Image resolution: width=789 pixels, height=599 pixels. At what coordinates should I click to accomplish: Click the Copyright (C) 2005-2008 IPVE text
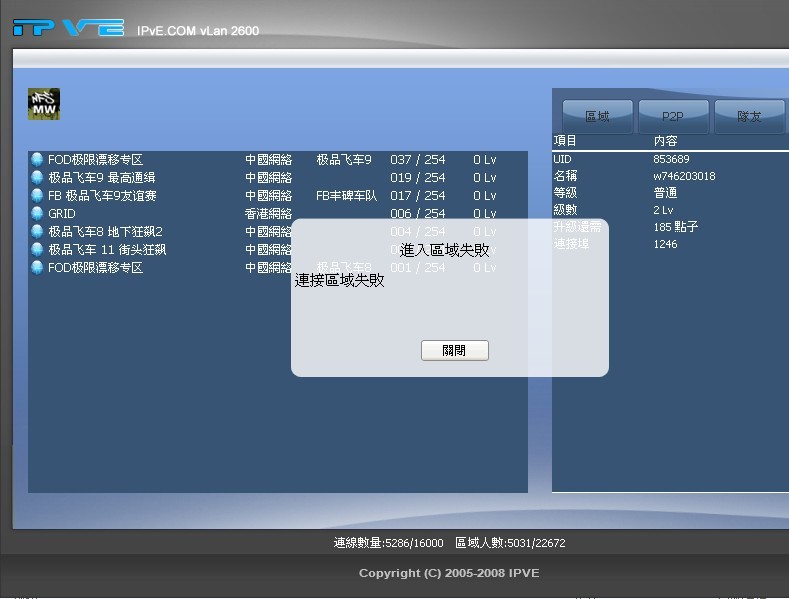point(449,573)
